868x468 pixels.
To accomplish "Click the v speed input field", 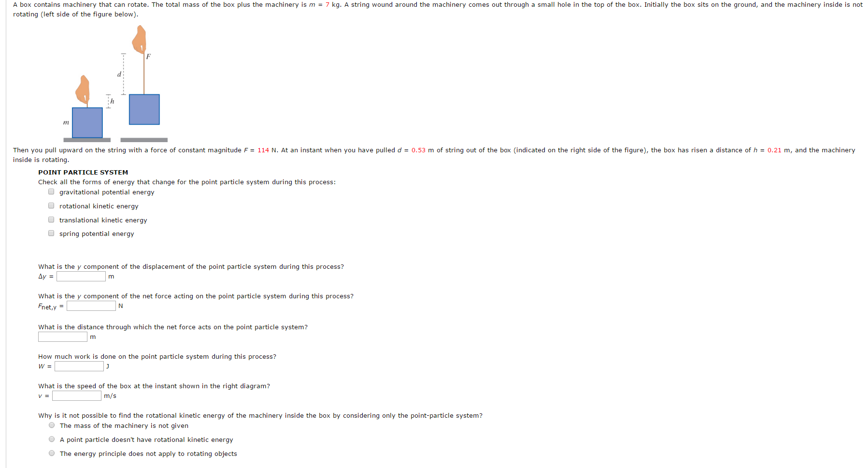I will 77,395.
